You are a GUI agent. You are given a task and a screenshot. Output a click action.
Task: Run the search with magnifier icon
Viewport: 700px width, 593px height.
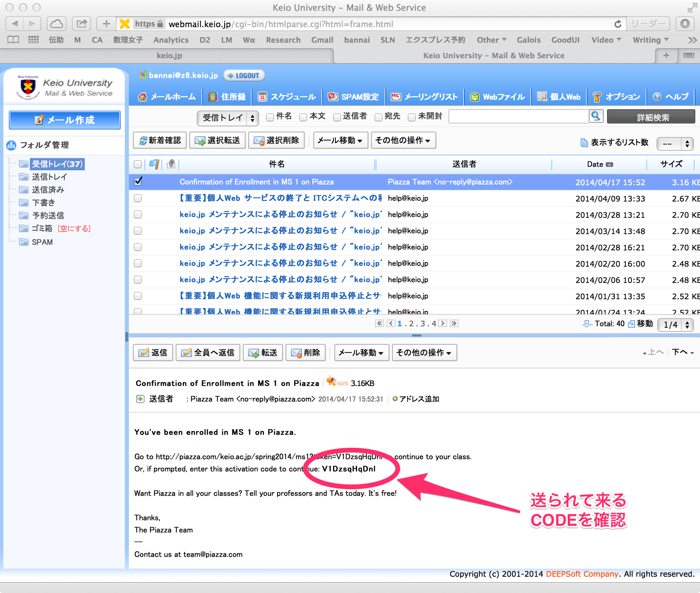pyautogui.click(x=596, y=116)
